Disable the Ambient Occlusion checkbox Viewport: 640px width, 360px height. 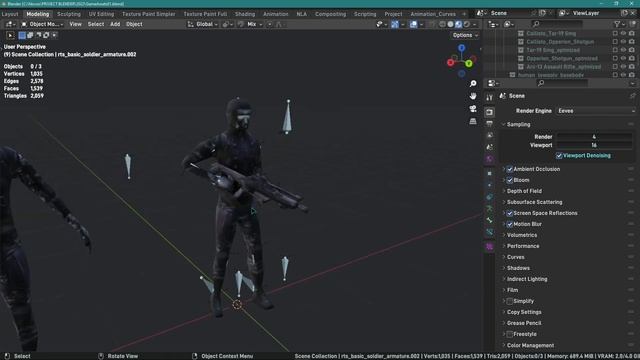point(510,169)
